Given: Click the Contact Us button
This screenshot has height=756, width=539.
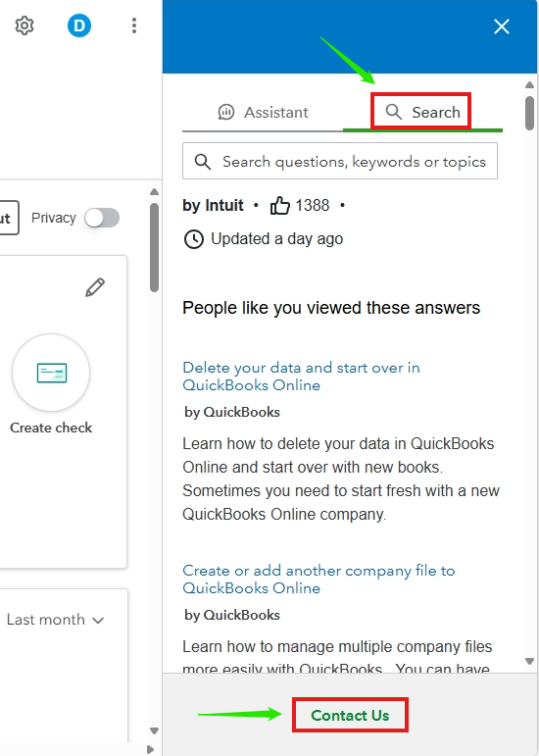Looking at the screenshot, I should (350, 715).
